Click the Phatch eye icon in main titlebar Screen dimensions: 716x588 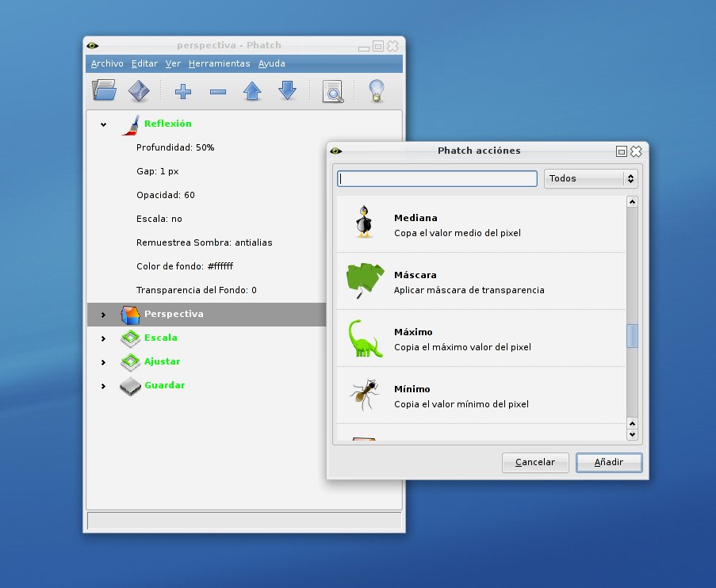[x=93, y=46]
